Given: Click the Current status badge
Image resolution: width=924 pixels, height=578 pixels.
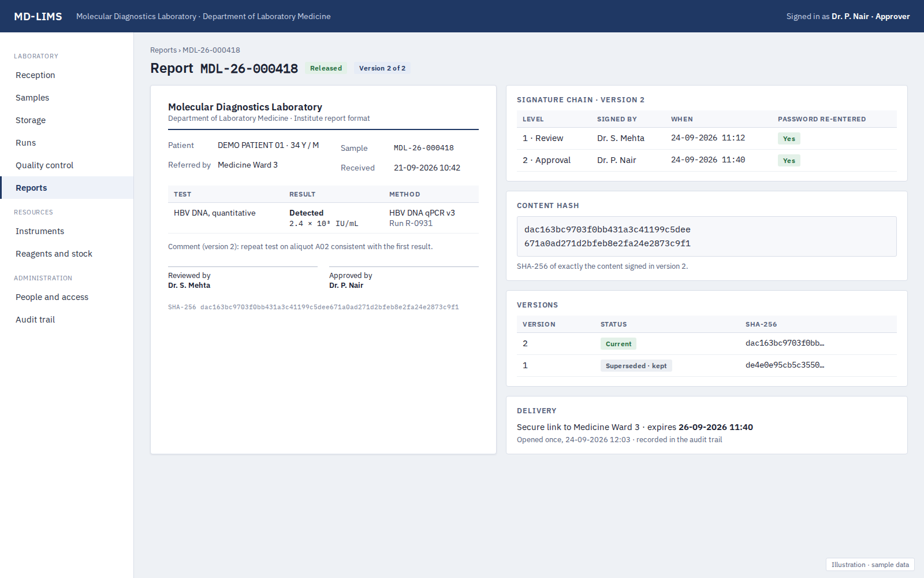Looking at the screenshot, I should 619,344.
